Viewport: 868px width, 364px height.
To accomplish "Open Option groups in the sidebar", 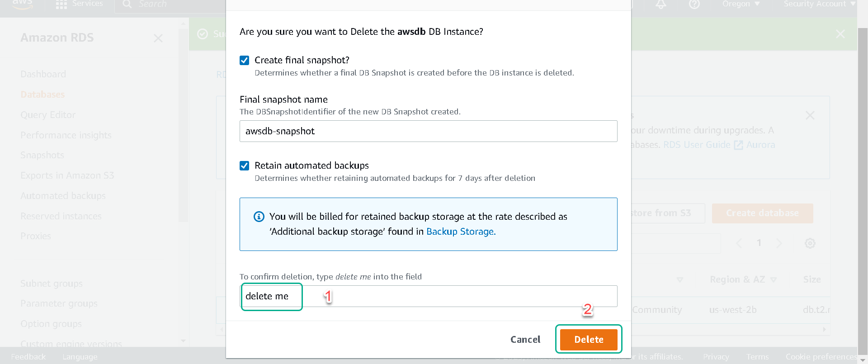I will 51,324.
